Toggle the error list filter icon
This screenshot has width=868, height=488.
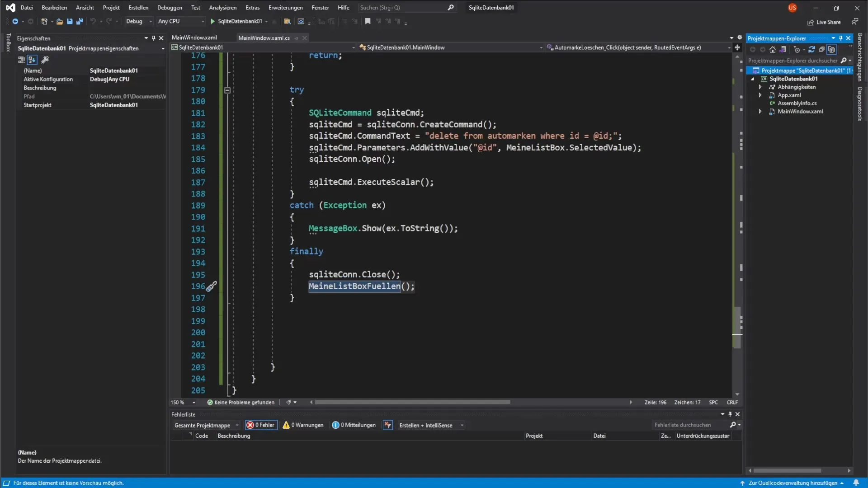point(388,425)
